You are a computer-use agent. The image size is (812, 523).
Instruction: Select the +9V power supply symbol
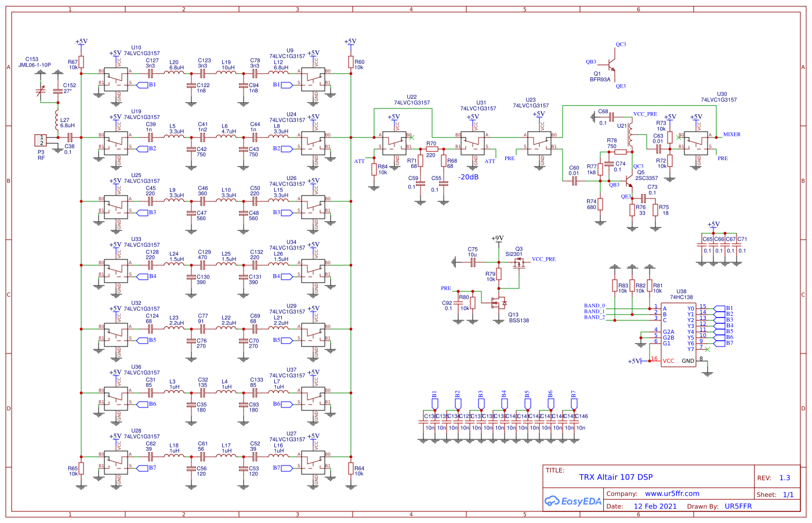[498, 239]
